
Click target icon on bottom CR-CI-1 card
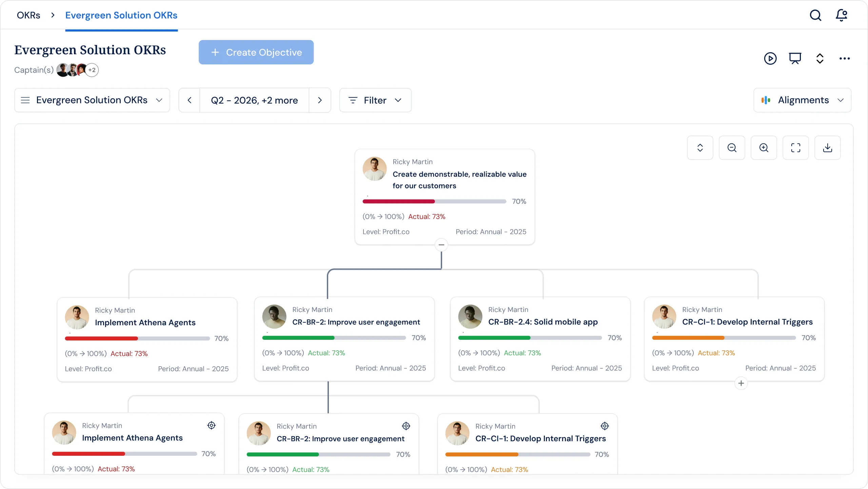tap(605, 426)
